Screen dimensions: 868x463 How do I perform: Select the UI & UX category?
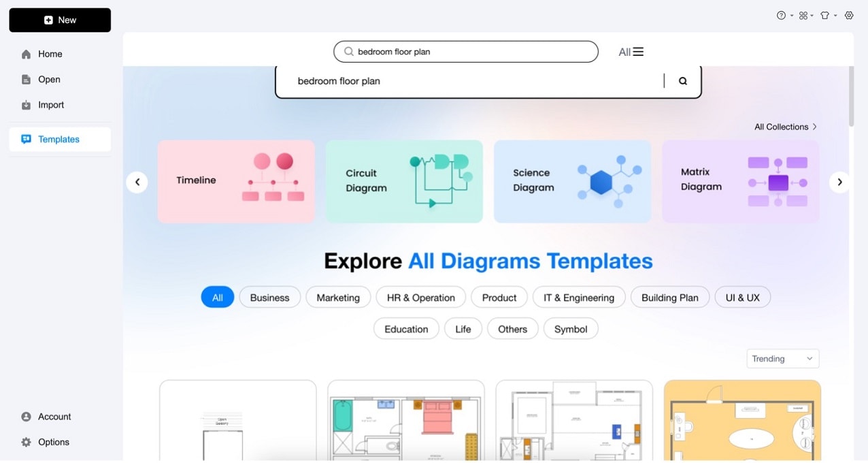click(x=743, y=298)
